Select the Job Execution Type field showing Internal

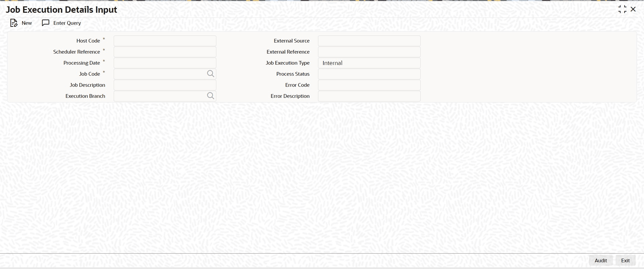(369, 63)
